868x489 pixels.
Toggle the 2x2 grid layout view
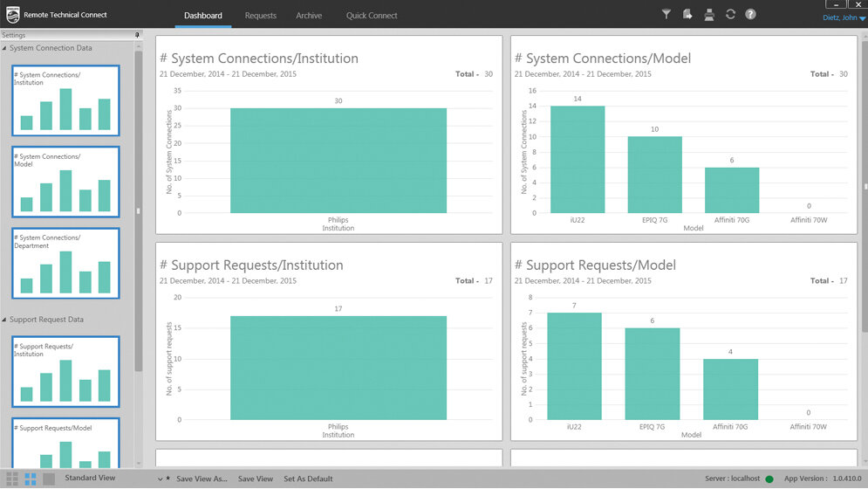click(x=31, y=479)
